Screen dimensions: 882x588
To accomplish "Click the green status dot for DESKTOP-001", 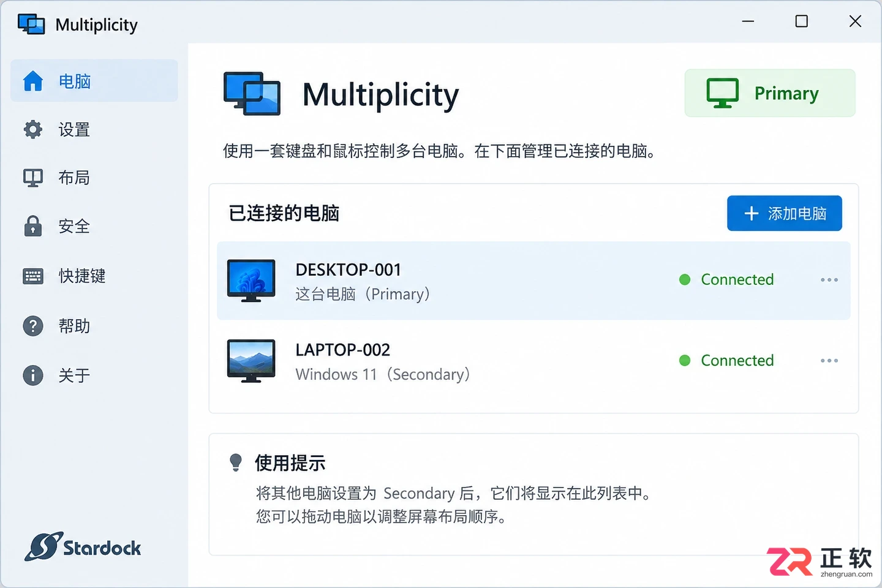I will 685,279.
